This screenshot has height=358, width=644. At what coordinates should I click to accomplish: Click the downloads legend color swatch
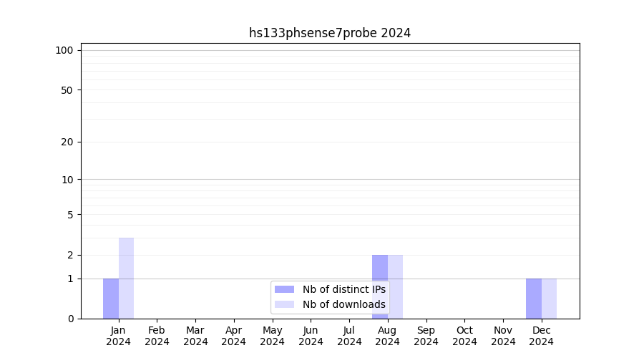pos(284,304)
